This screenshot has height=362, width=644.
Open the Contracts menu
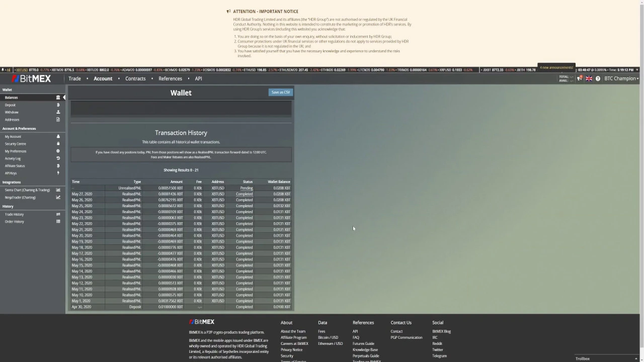coord(135,78)
